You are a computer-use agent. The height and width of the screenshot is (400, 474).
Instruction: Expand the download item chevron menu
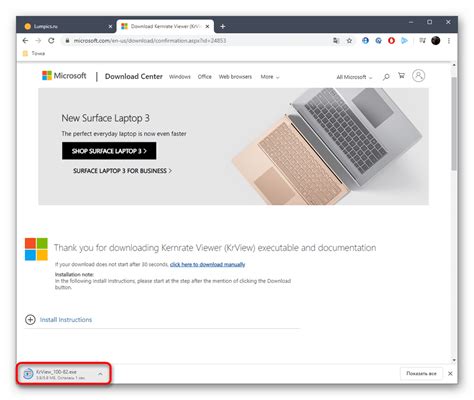click(x=100, y=374)
